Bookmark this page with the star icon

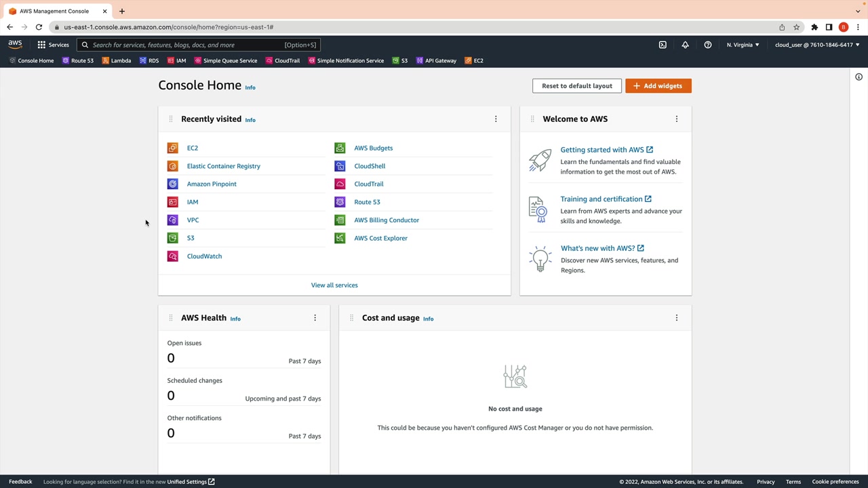click(796, 27)
